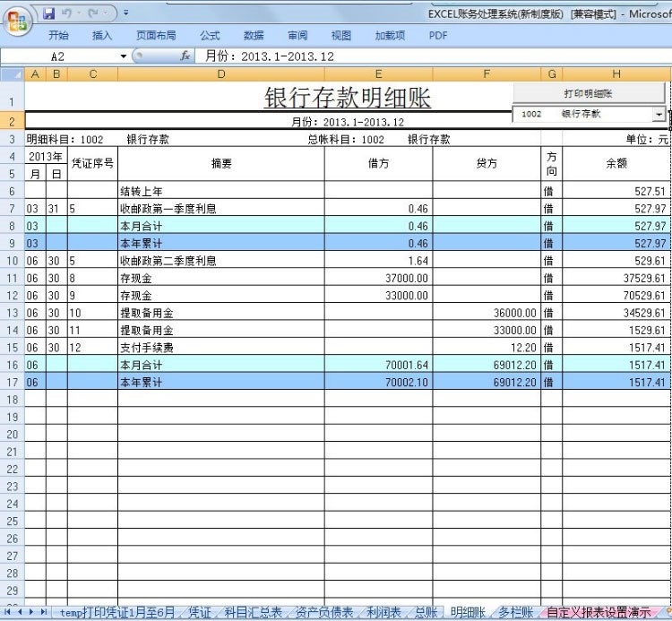Go to last sheet tab arrow
Image resolution: width=672 pixels, height=621 pixels.
(x=44, y=611)
